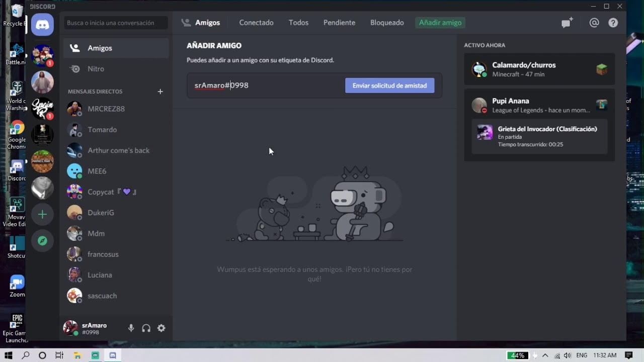Open Calamardo/churros Minecraft activity card
This screenshot has width=644, height=362.
coord(539,69)
